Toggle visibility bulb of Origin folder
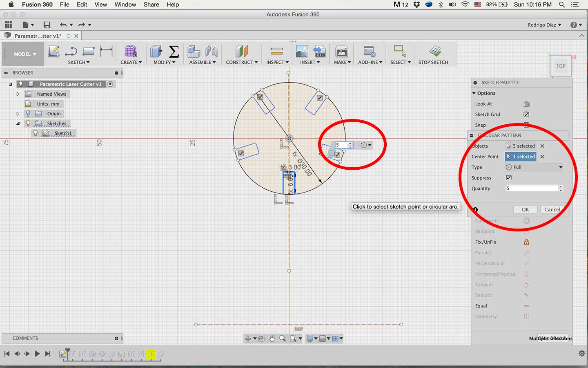This screenshot has height=368, width=588. (x=28, y=114)
